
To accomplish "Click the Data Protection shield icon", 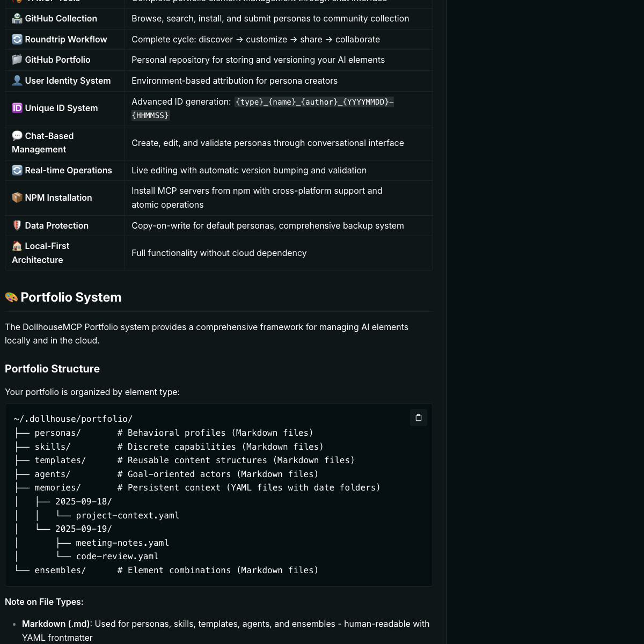I will (x=17, y=225).
